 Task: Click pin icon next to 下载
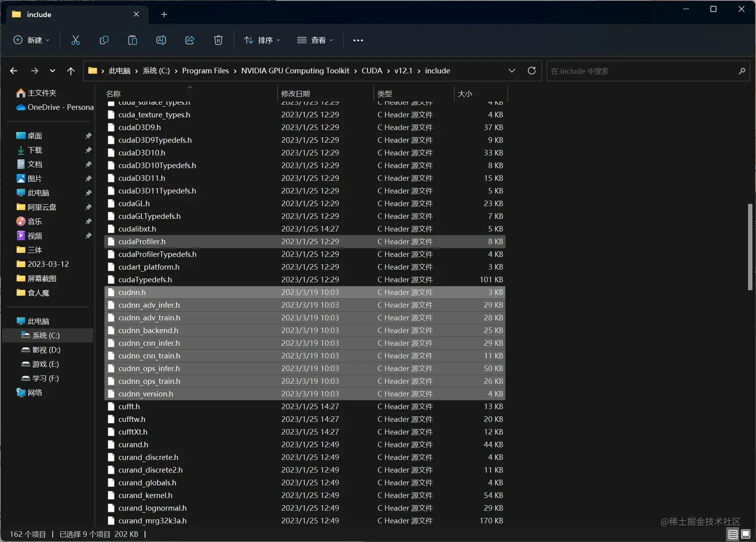point(88,150)
